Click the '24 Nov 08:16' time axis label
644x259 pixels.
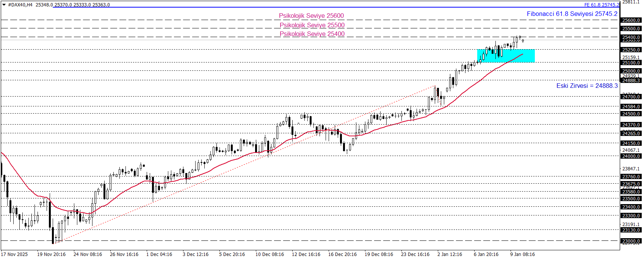coord(88,254)
